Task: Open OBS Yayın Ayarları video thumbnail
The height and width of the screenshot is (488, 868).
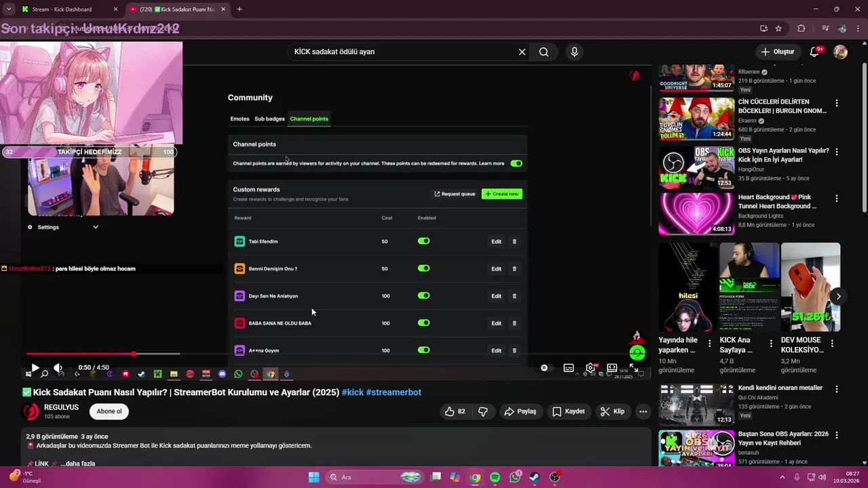Action: [x=696, y=167]
